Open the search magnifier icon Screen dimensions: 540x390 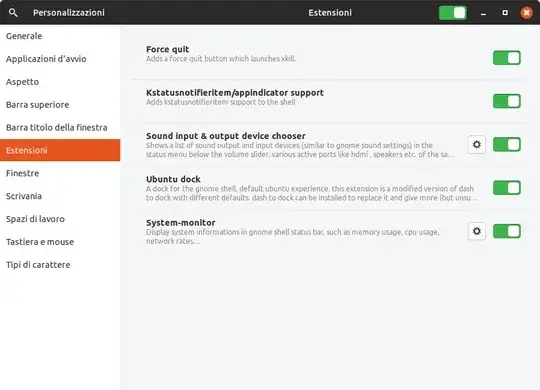13,13
